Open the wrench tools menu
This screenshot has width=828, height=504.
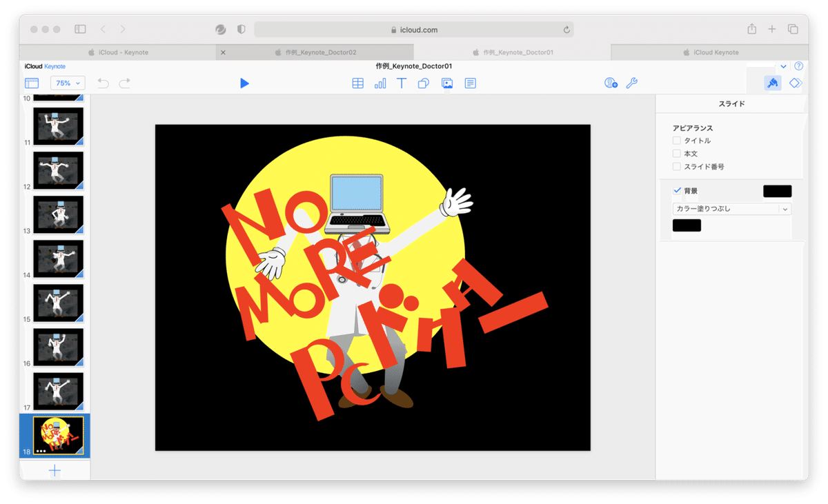tap(631, 83)
